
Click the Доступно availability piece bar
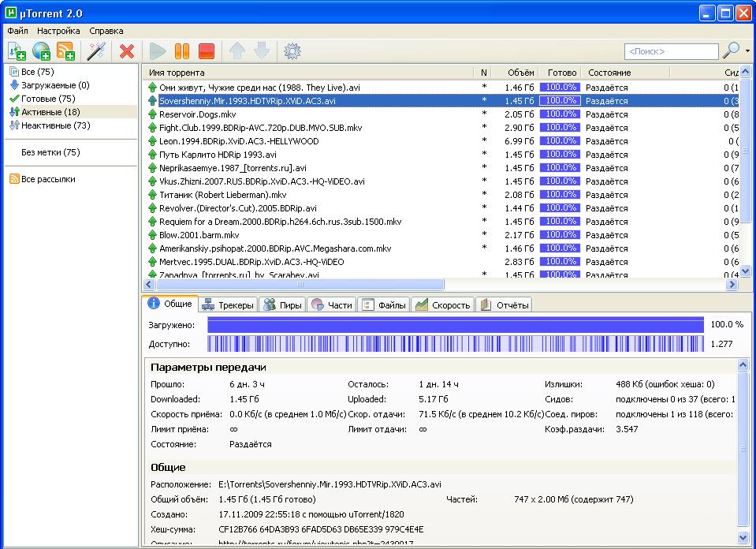tap(456, 344)
